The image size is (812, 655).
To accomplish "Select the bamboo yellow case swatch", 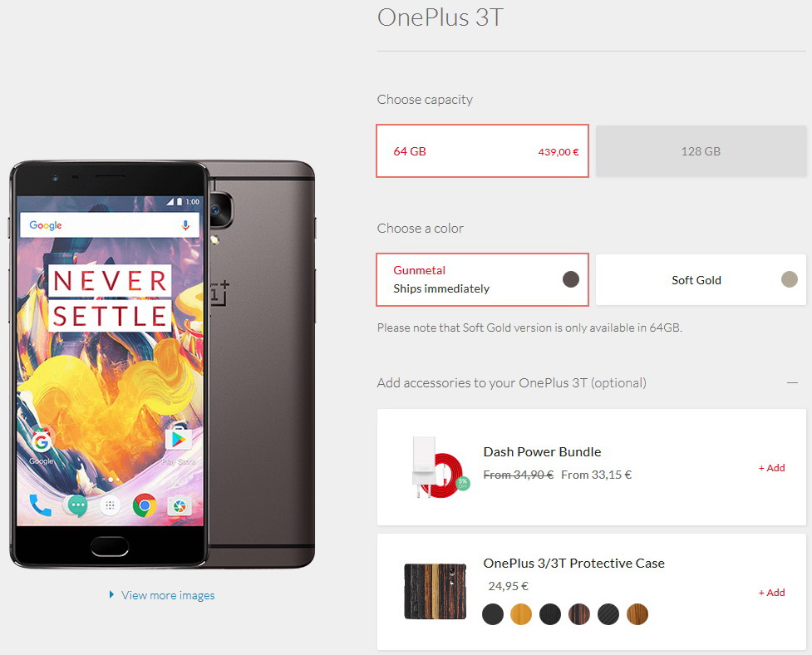I will point(521,614).
